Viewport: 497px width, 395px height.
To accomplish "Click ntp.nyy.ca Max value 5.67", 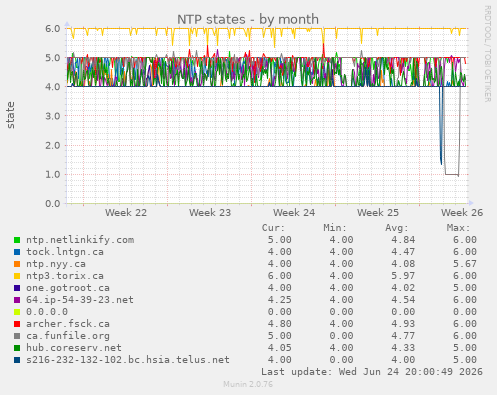I will point(465,264).
